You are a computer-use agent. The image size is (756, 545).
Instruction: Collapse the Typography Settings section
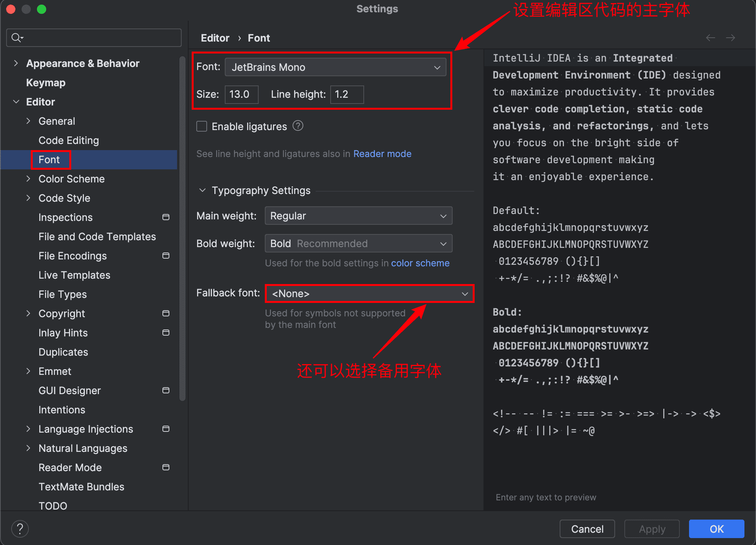(x=202, y=191)
